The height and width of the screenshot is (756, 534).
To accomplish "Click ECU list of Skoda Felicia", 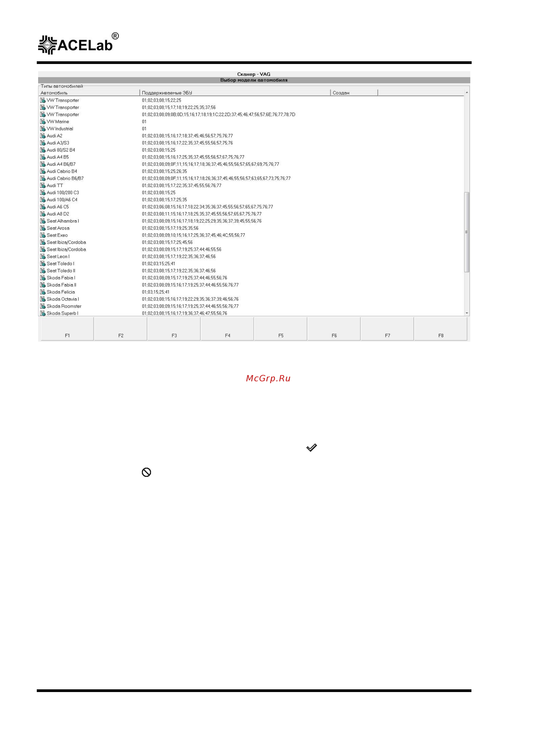I will coord(156,292).
